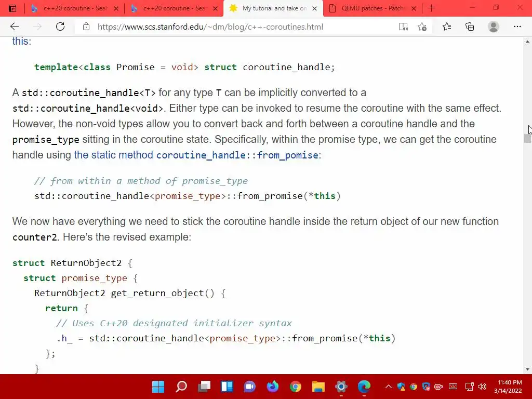Open Settings app from the taskbar
This screenshot has width=532, height=399.
tap(341, 387)
